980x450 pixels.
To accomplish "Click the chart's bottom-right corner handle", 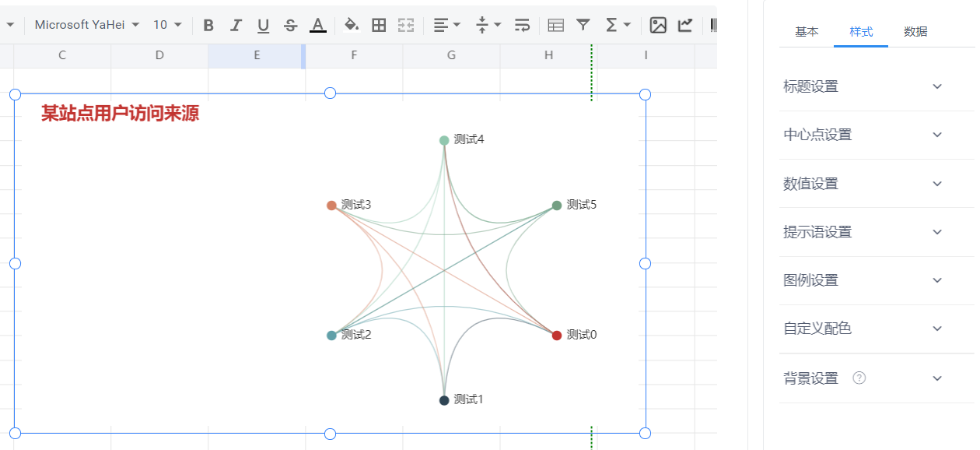I will 645,433.
